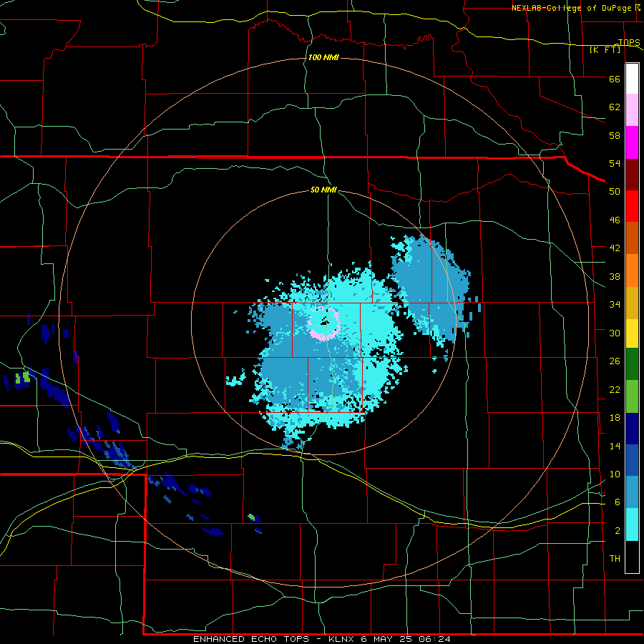This screenshot has width=644, height=644.
Task: Click the legend value '42'
Action: coord(615,248)
